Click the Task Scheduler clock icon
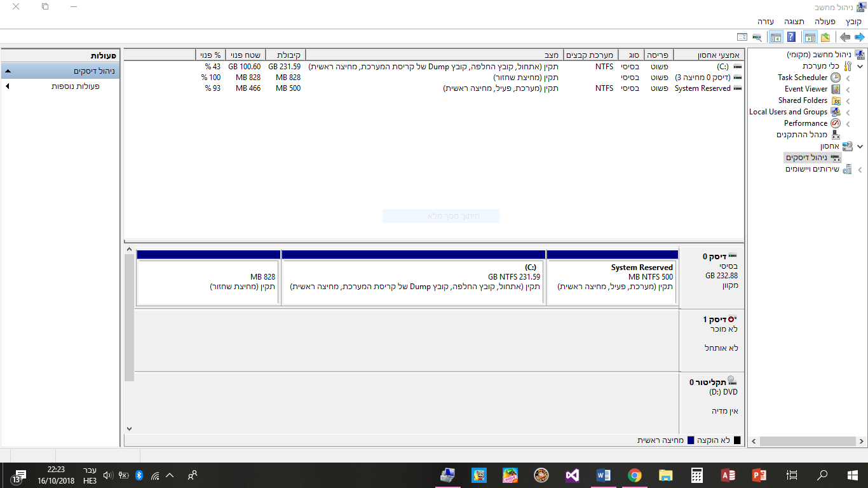868x488 pixels. (836, 78)
